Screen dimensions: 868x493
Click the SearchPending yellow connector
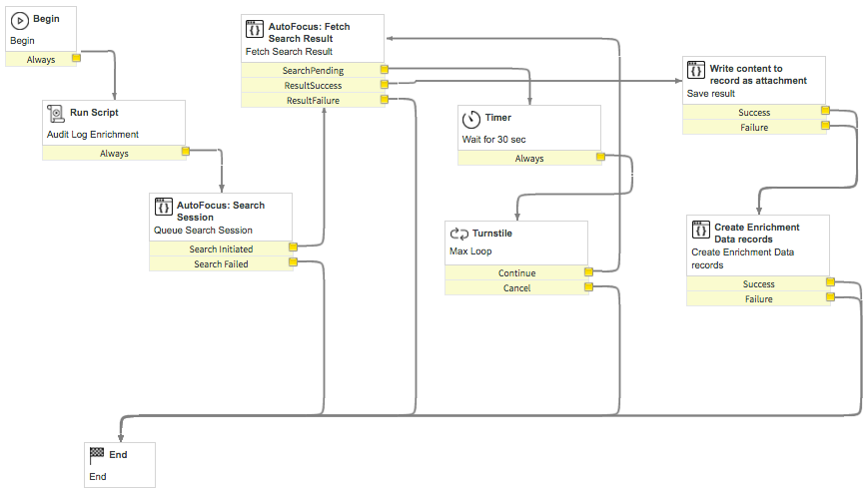click(385, 70)
